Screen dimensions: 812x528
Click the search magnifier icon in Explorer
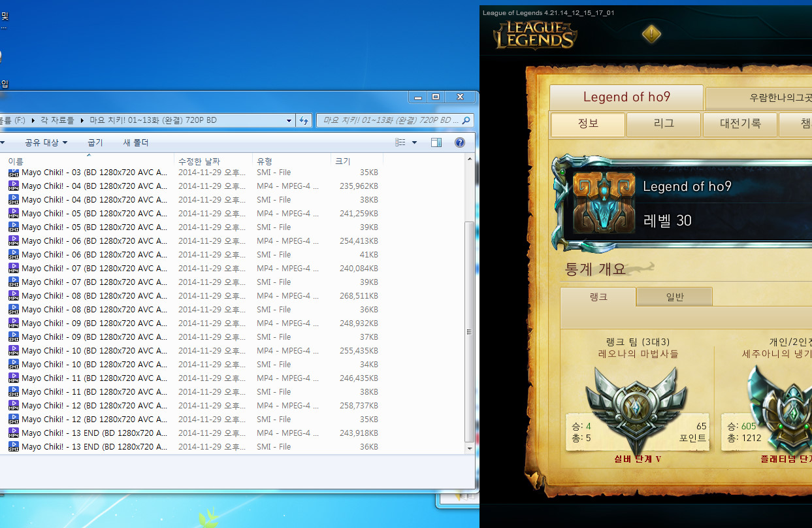pyautogui.click(x=466, y=120)
